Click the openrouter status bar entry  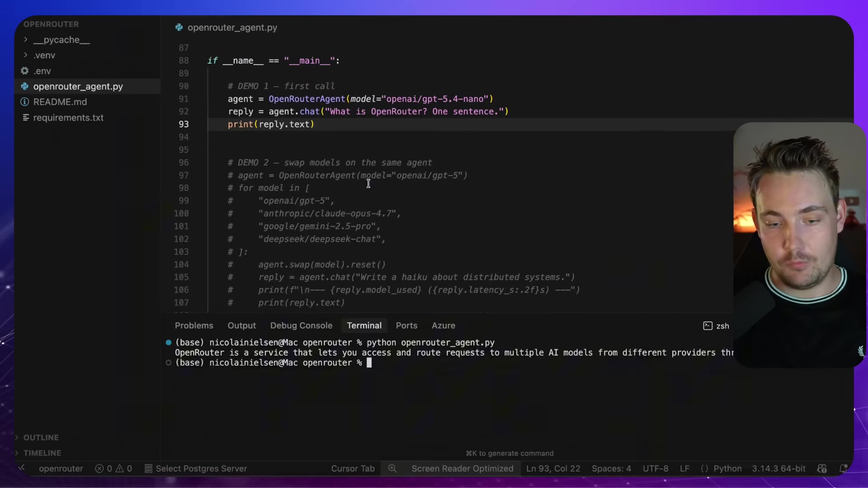click(61, 469)
